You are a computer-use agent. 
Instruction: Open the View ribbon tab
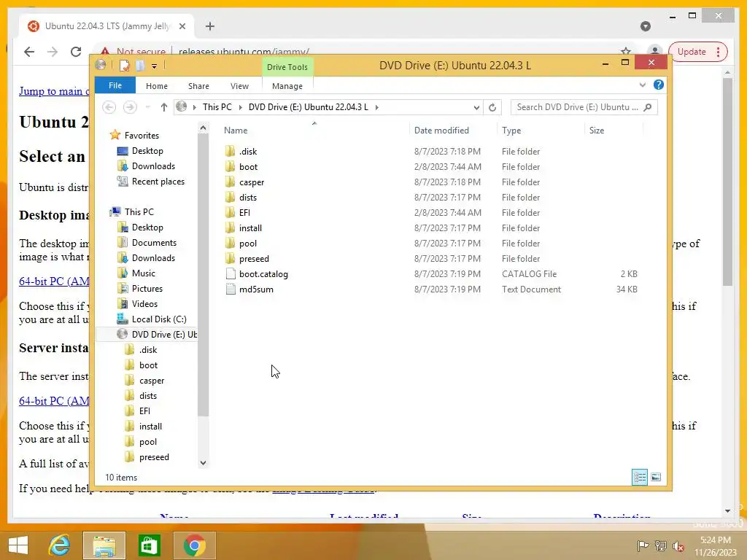pyautogui.click(x=239, y=86)
